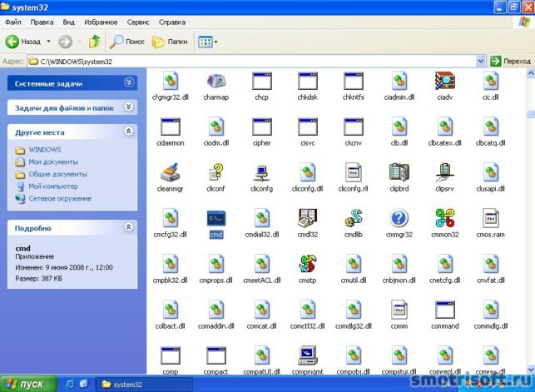Click the scroll up arrow of file list

coord(531,72)
